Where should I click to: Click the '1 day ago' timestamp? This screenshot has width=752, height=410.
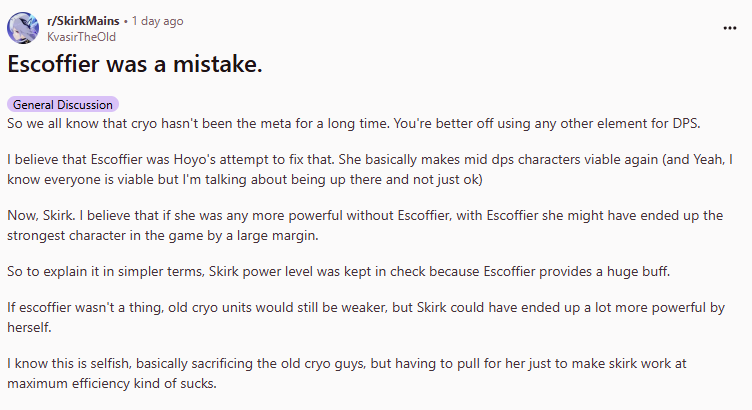(157, 21)
